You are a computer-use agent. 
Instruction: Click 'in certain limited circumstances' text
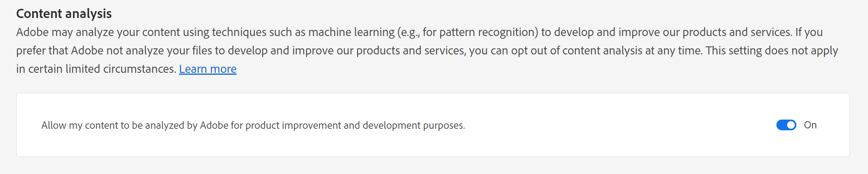[x=96, y=69]
